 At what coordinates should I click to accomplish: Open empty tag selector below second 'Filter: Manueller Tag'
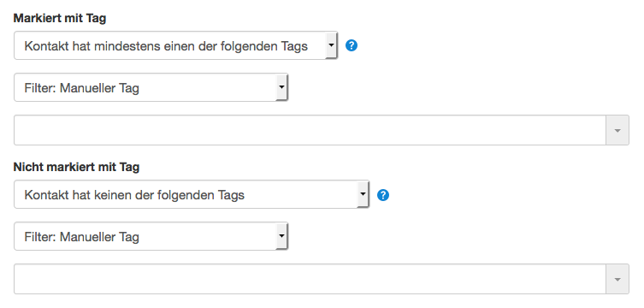point(322,279)
